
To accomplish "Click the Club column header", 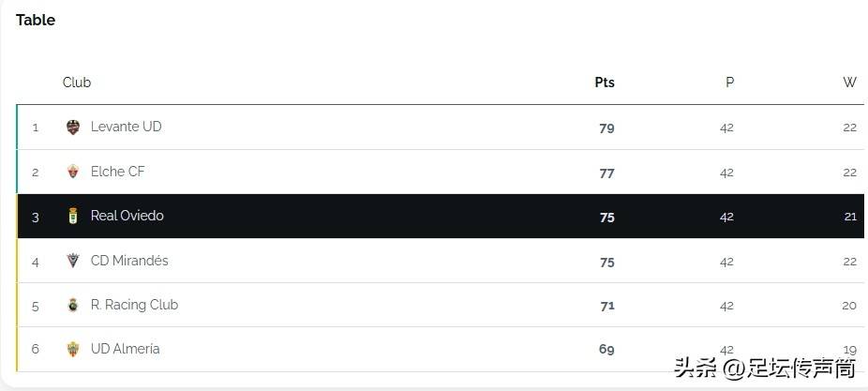I will click(x=76, y=83).
